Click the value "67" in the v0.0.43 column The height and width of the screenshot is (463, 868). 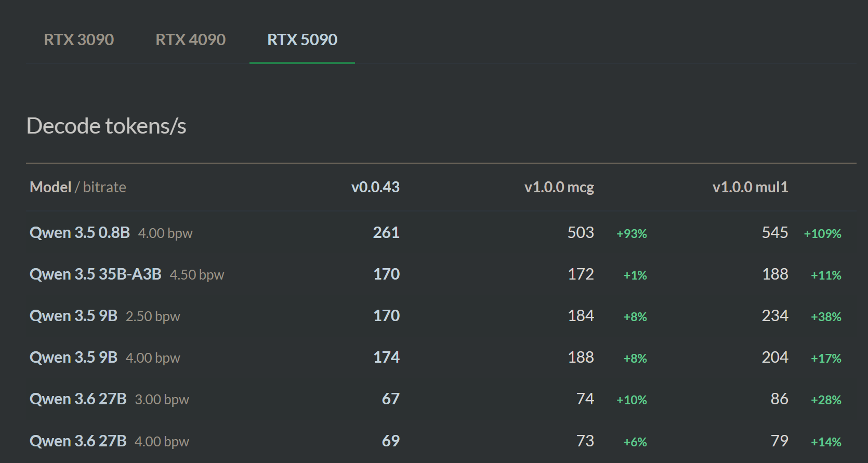click(x=391, y=399)
